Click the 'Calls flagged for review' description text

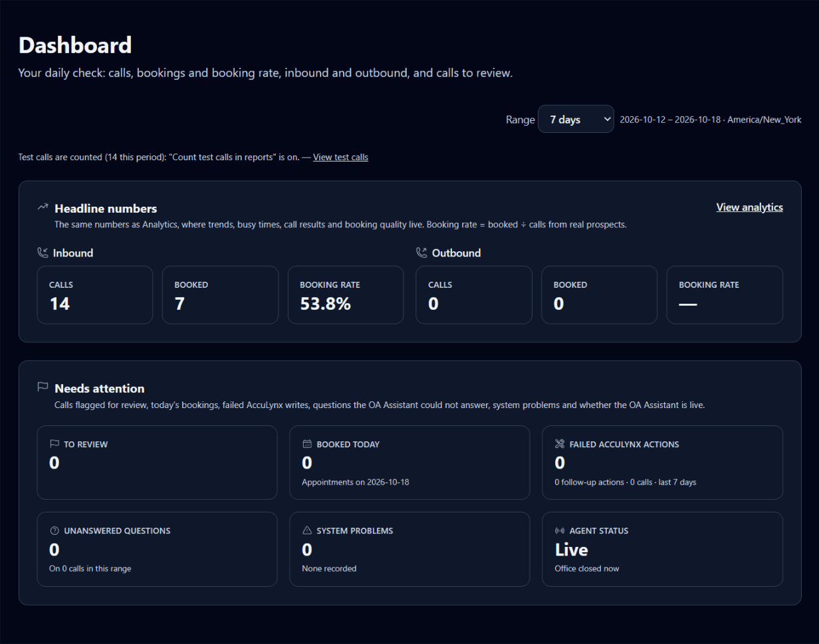(x=380, y=405)
